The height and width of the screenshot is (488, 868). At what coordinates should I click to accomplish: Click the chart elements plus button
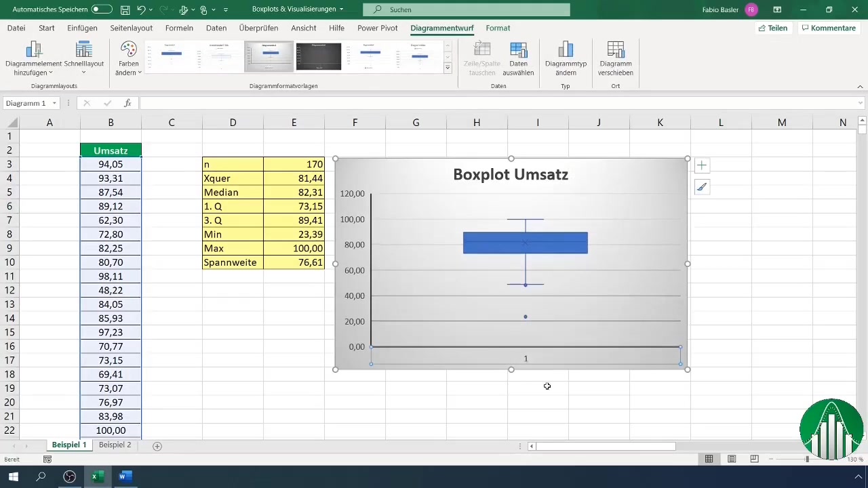702,165
